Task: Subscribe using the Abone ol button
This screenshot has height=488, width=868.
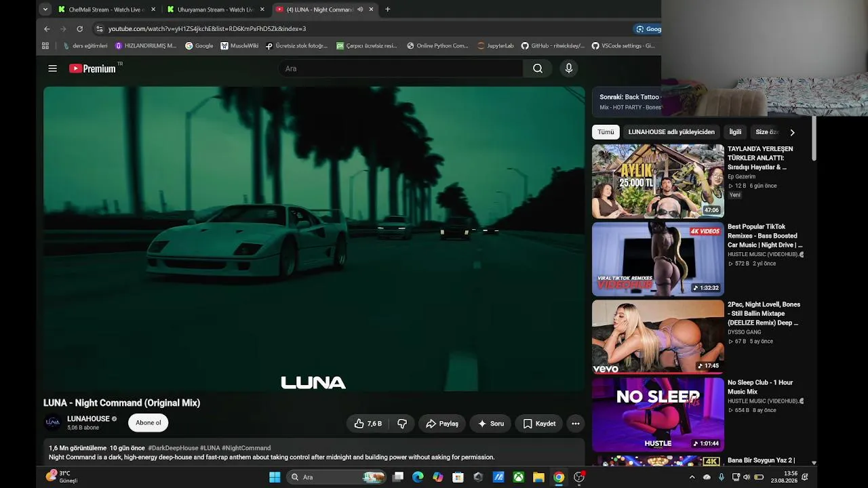Action: click(x=149, y=423)
